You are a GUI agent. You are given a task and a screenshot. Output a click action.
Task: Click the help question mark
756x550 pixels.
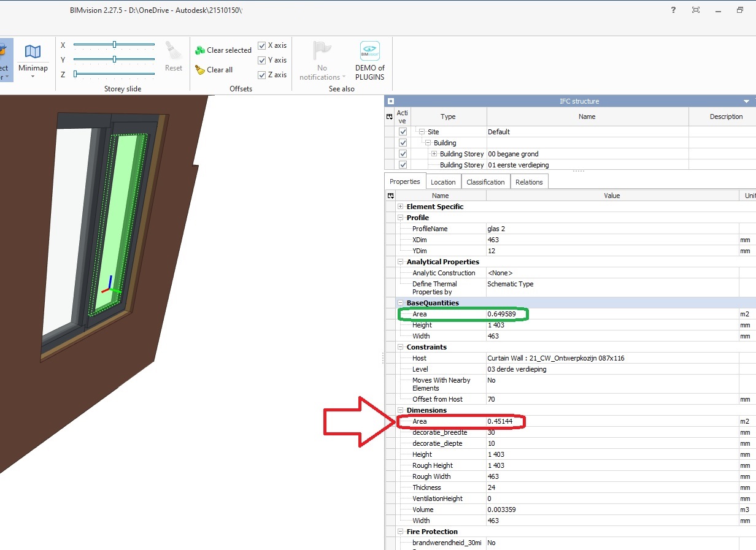tap(673, 10)
